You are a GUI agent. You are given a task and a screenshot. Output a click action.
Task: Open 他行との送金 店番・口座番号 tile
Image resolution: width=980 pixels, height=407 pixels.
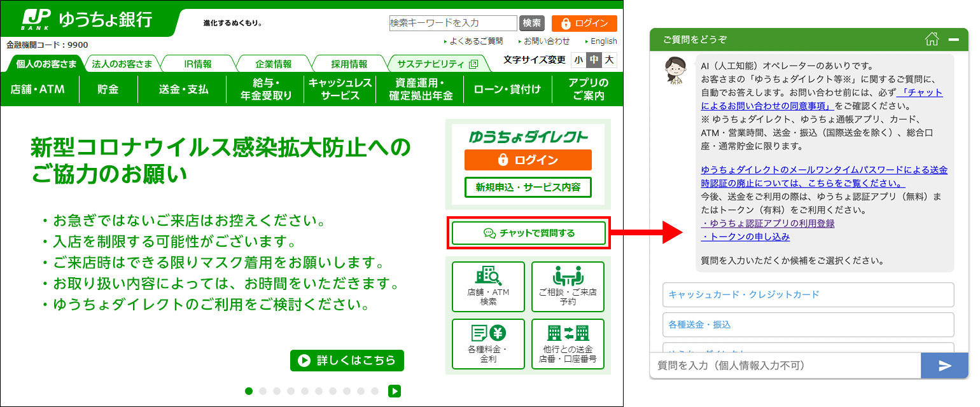click(568, 344)
